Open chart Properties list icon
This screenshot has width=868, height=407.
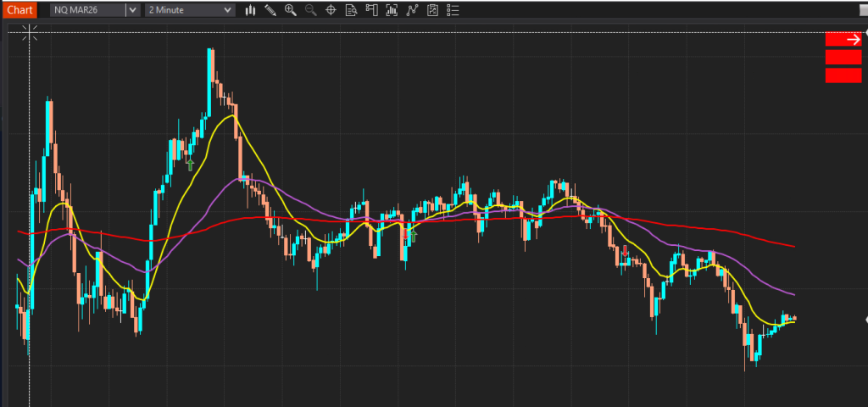[x=453, y=10]
